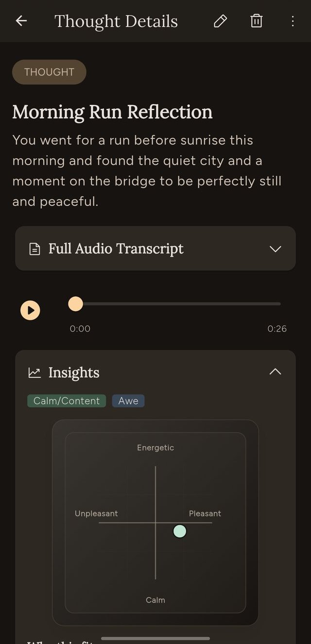Select the Awe emotion tag

pos(128,400)
